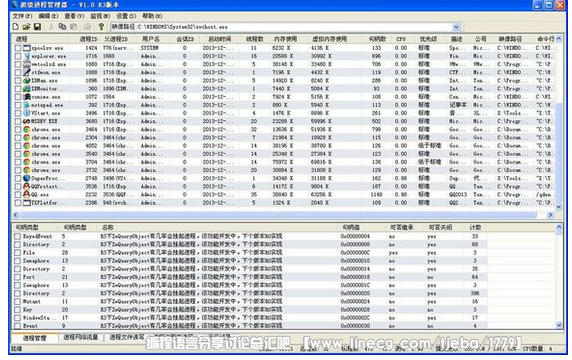Open the image path dropdown arrow
The image size is (572, 360).
click(x=456, y=27)
